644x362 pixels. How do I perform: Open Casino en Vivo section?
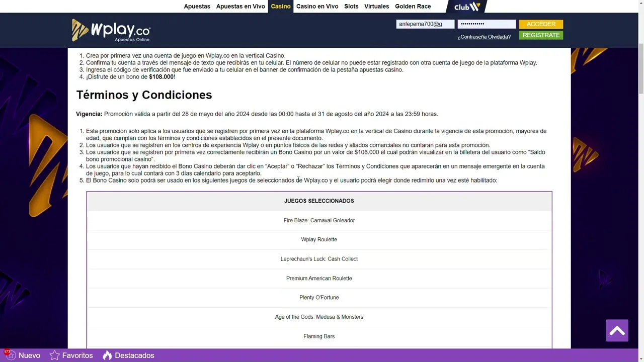[x=317, y=7]
